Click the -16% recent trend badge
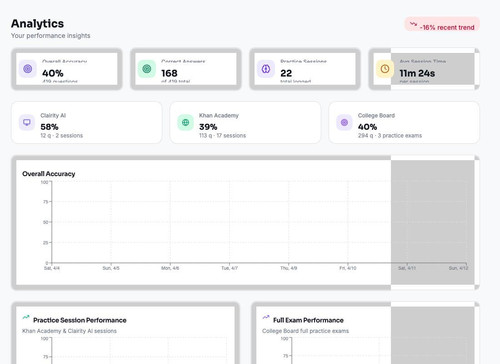Image resolution: width=500 pixels, height=364 pixels. [x=442, y=25]
